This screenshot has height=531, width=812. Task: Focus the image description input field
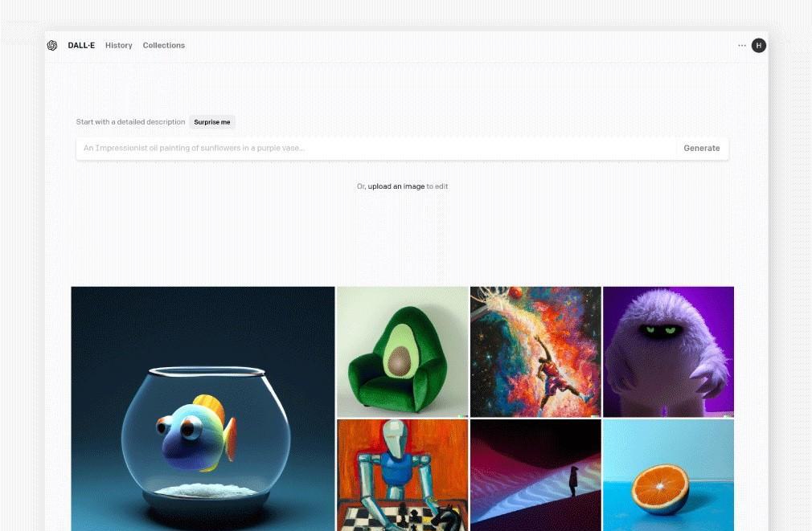[x=376, y=149]
